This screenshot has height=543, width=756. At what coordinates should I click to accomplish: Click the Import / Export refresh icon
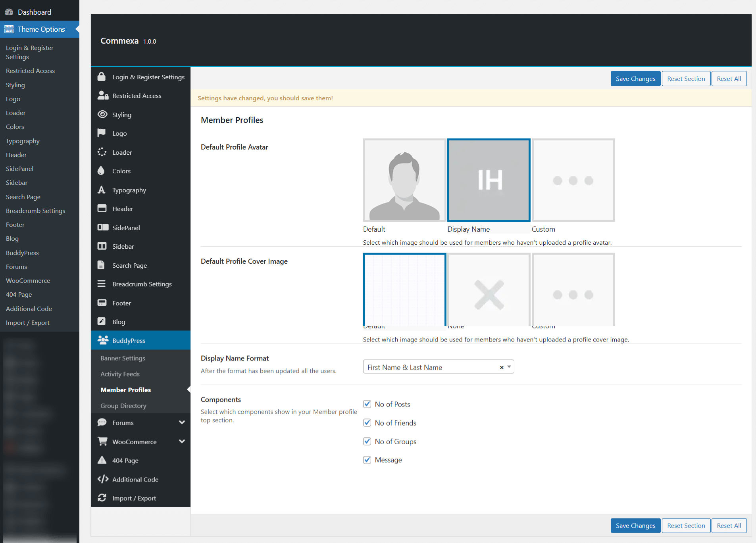[102, 498]
